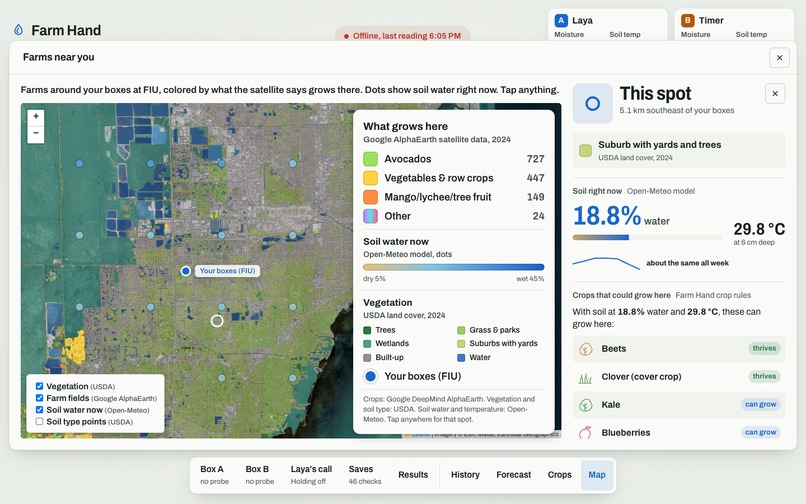Click the Suburbs with yards legend swatch
The image size is (806, 504).
tap(461, 344)
